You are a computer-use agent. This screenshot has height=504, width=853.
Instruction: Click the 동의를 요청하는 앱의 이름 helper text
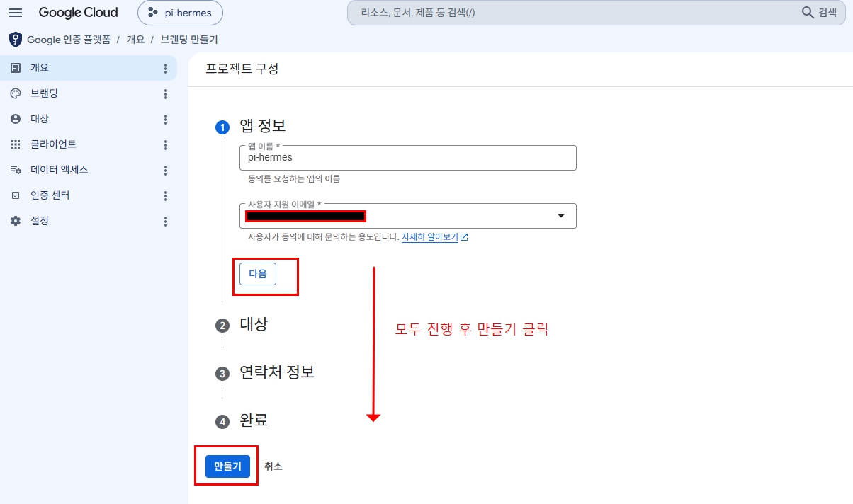[294, 179]
